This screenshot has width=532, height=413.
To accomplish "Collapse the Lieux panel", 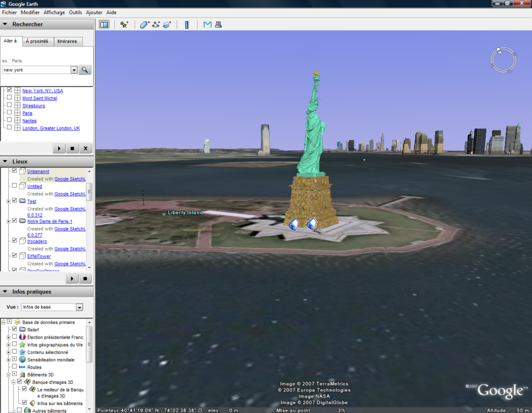I will tap(5, 161).
